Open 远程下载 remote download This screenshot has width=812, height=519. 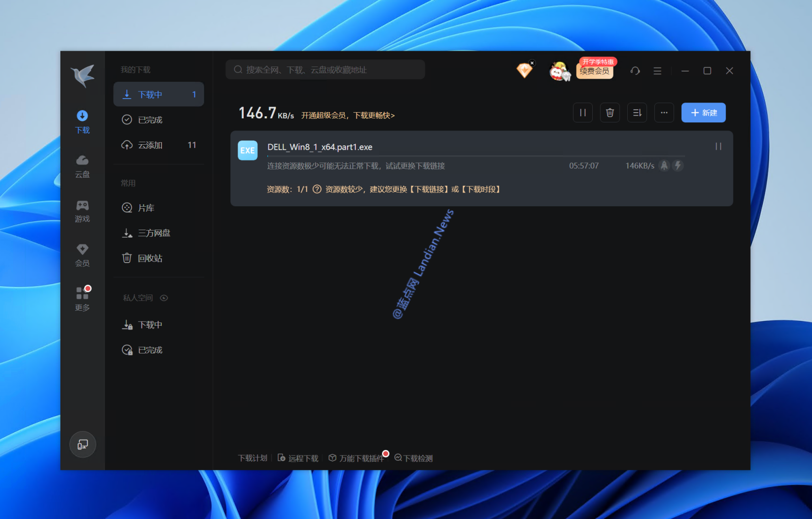click(298, 458)
